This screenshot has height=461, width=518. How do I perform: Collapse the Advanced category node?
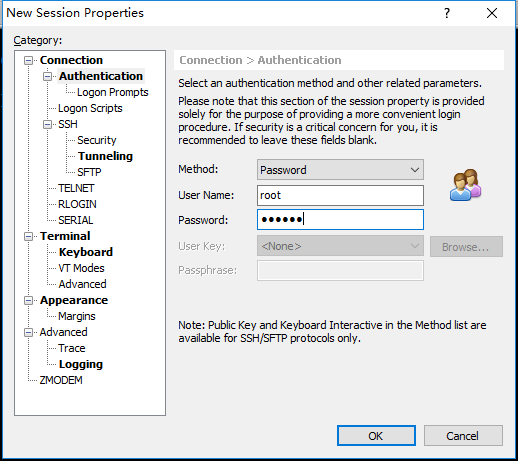(x=29, y=332)
